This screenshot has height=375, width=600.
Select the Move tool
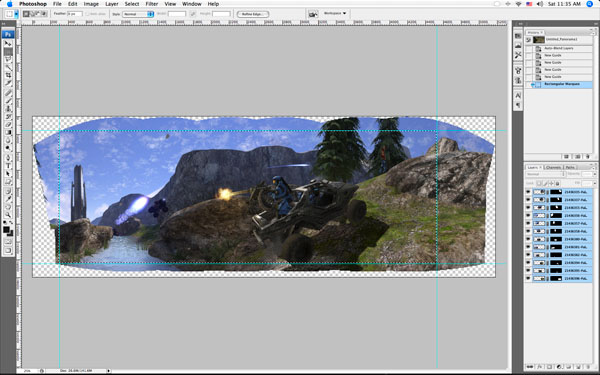[x=8, y=43]
